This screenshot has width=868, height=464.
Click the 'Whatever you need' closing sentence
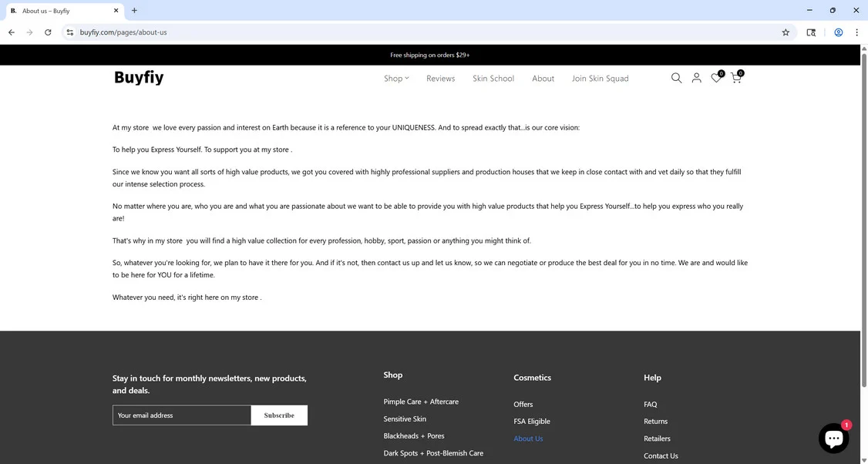pos(187,298)
